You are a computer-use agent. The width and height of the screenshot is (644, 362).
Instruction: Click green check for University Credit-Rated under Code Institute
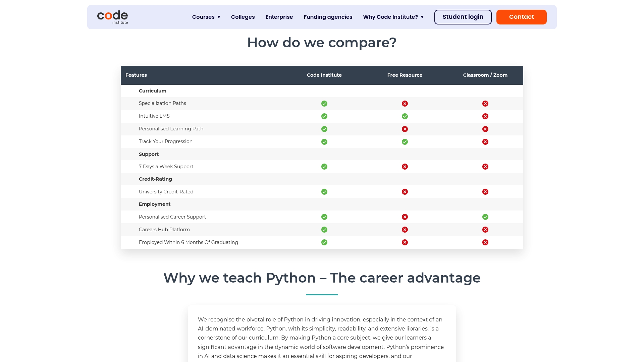tap(324, 192)
